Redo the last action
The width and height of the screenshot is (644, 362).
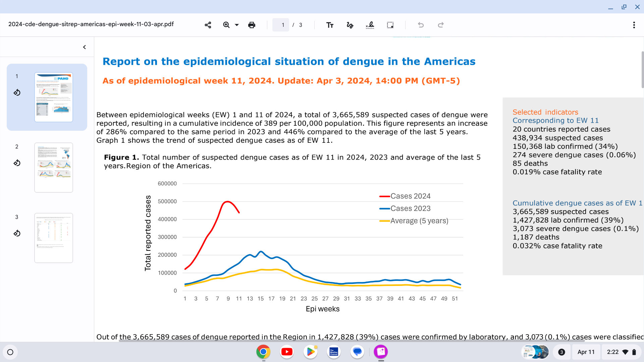[441, 25]
